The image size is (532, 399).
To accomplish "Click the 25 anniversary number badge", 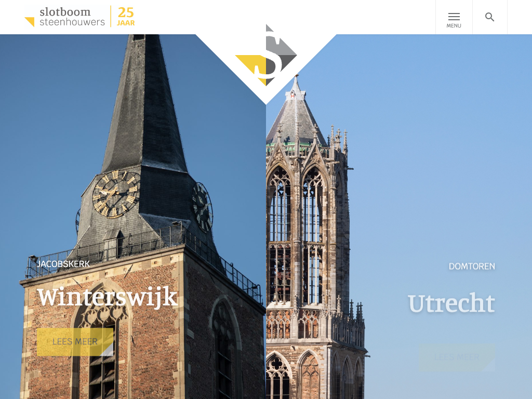I will pyautogui.click(x=126, y=12).
